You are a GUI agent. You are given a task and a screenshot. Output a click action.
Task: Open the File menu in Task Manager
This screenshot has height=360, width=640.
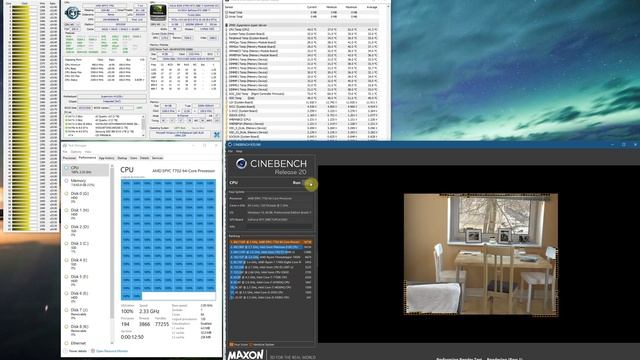[x=65, y=152]
